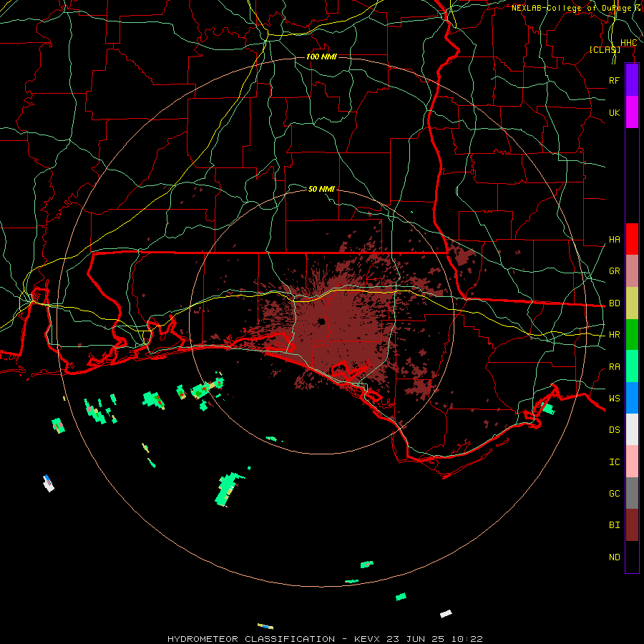Click the 'WS' legend label
This screenshot has height=644, width=644.
coord(614,398)
